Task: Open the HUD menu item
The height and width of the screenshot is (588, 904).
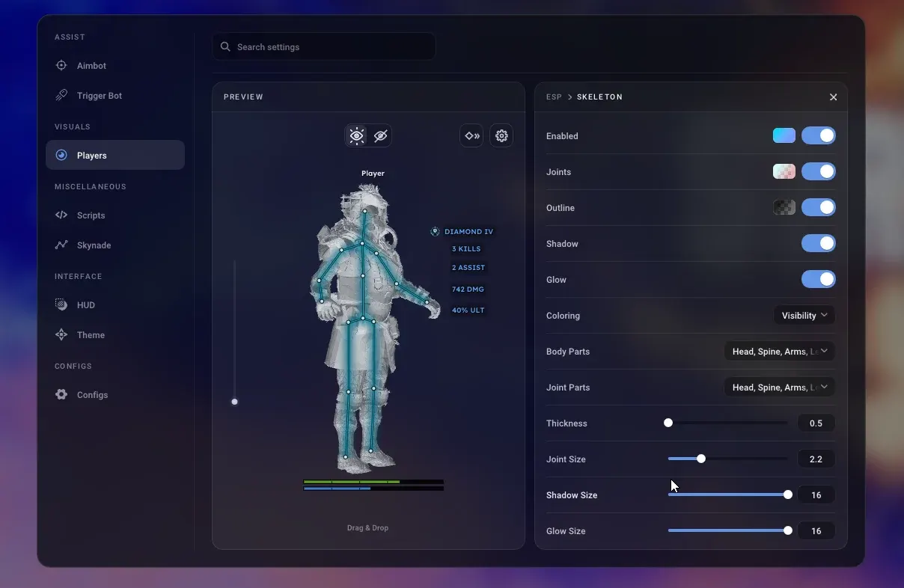Action: 115,305
